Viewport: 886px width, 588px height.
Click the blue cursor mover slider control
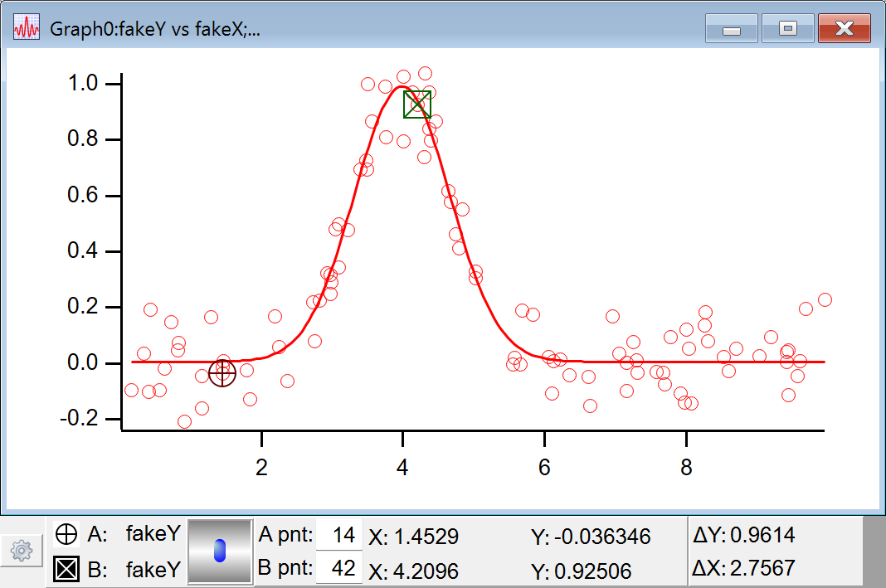220,551
